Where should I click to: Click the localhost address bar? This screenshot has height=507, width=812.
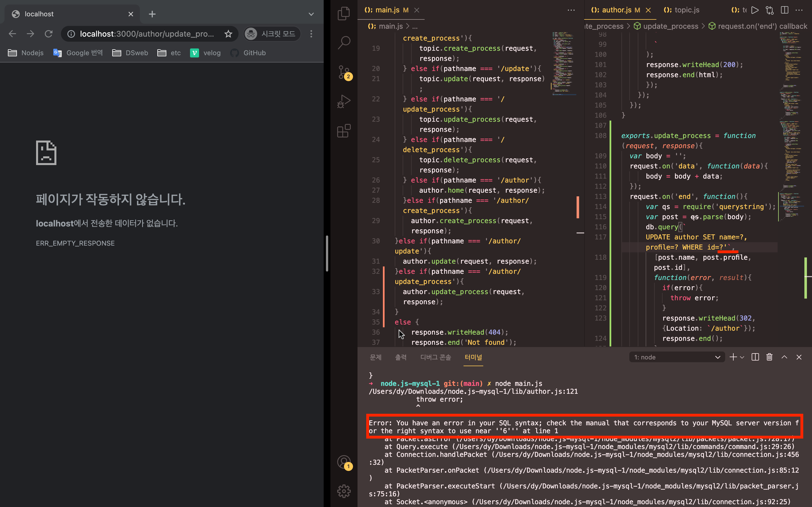coord(147,34)
